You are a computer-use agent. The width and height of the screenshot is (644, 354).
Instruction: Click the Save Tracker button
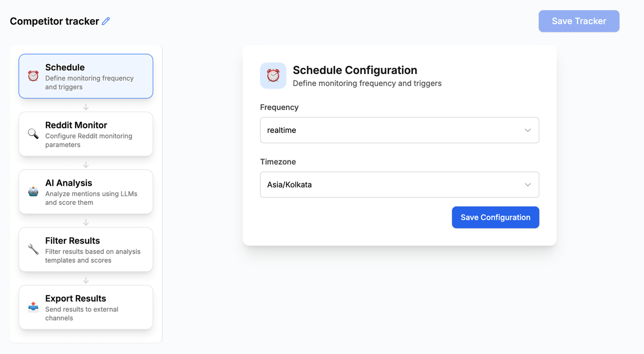pos(579,21)
